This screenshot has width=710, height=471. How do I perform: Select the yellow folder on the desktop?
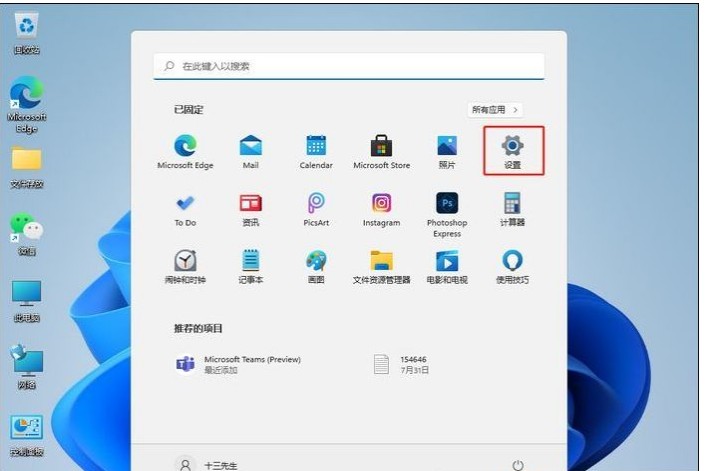pos(27,167)
